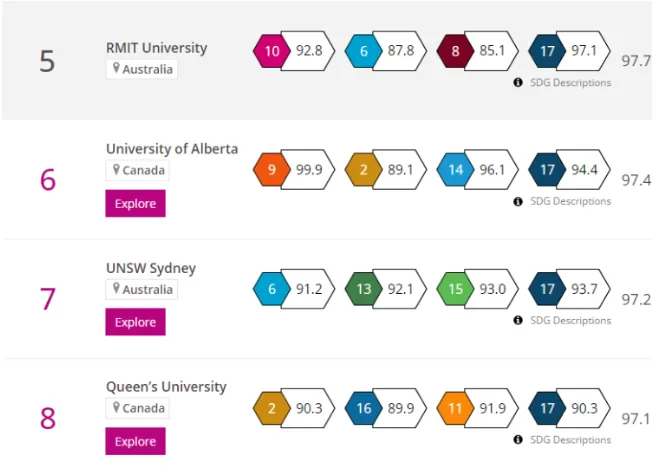Click the info icon in RMIT's row
This screenshot has height=468, width=656.
518,83
